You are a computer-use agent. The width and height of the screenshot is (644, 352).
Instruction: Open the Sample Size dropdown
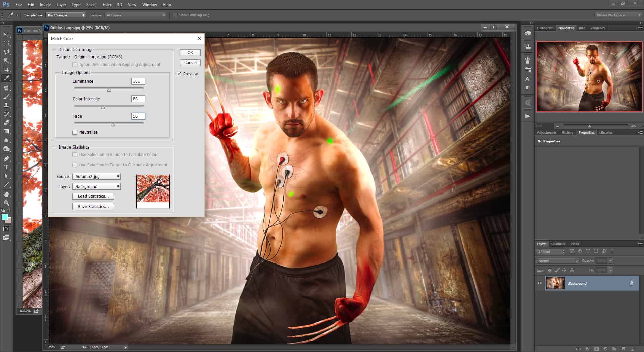[66, 15]
